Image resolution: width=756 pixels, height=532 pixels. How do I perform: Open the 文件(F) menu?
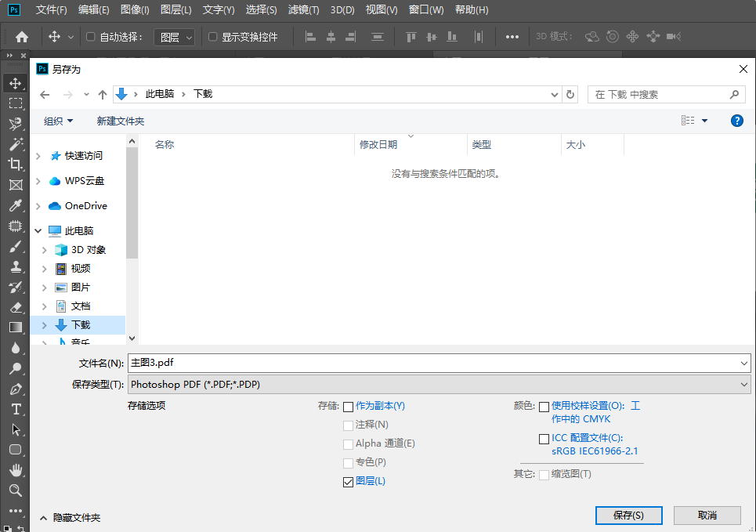(x=51, y=9)
